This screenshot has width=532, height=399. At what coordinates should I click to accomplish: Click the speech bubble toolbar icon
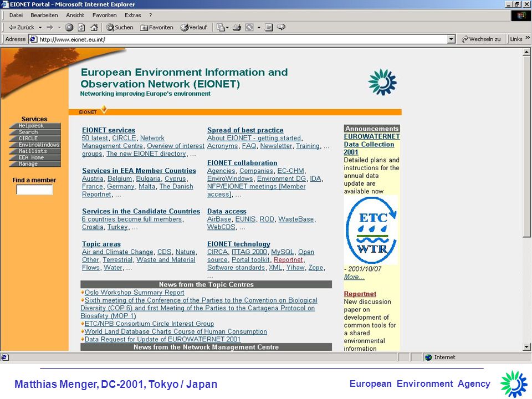tap(281, 27)
